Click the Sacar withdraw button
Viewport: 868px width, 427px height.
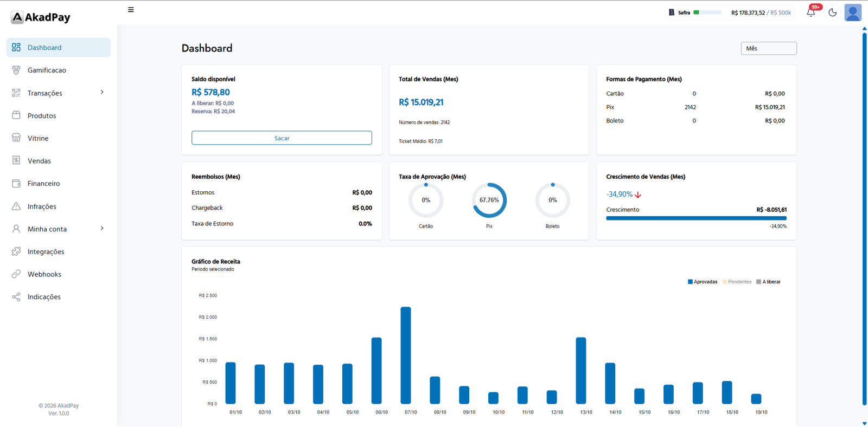pyautogui.click(x=282, y=138)
